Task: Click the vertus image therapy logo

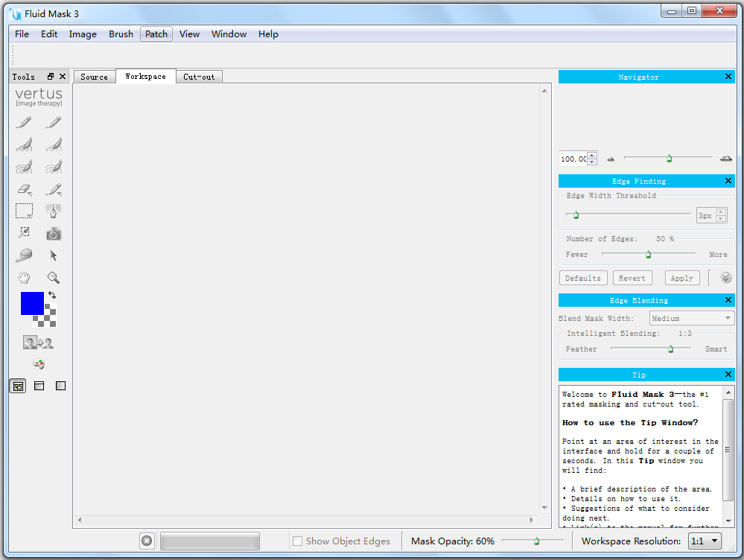Action: point(39,97)
